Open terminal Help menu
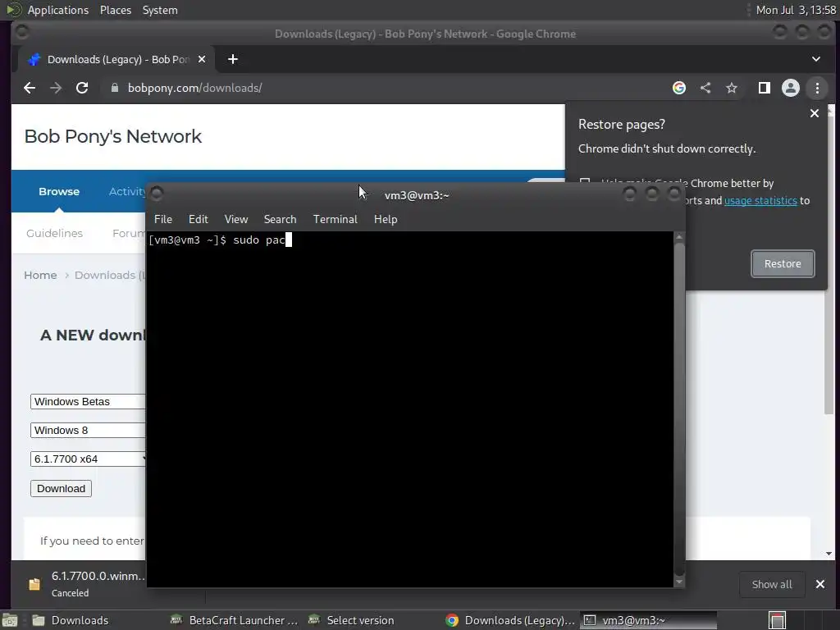The height and width of the screenshot is (630, 840). [x=386, y=219]
